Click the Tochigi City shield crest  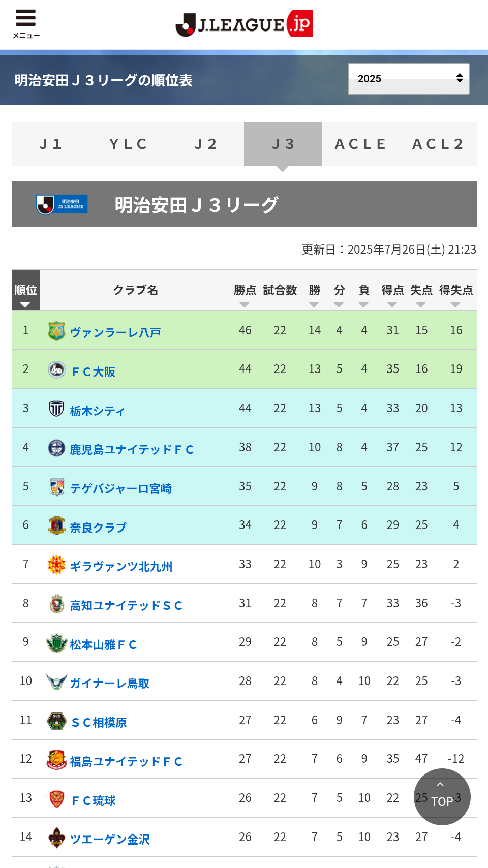(56, 409)
